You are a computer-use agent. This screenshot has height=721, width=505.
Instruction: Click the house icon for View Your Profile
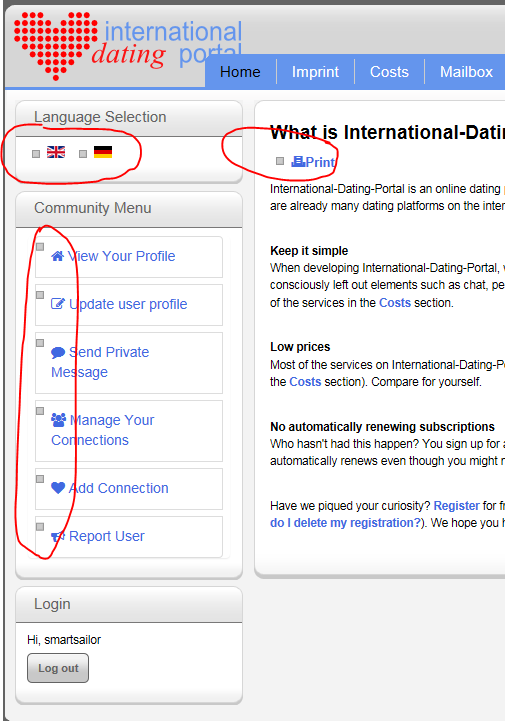tap(57, 256)
